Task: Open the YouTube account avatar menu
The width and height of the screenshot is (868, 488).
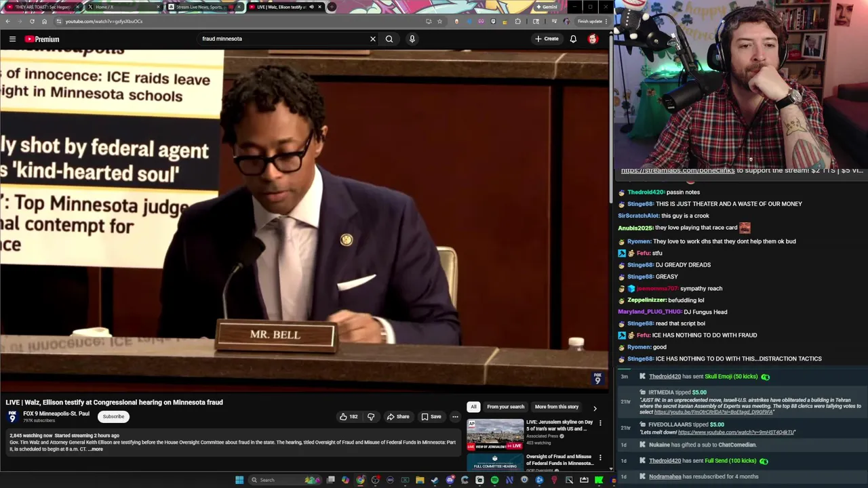Action: click(593, 39)
